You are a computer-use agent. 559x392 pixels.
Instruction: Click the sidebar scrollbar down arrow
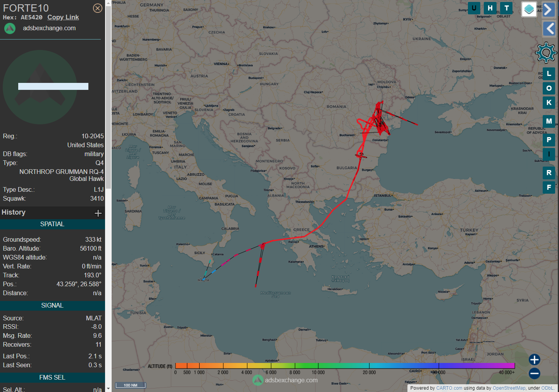108,389
